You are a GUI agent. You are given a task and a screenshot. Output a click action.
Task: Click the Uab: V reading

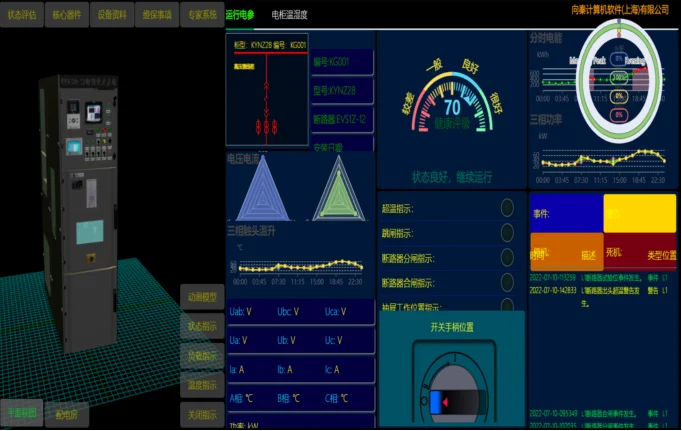(x=241, y=311)
